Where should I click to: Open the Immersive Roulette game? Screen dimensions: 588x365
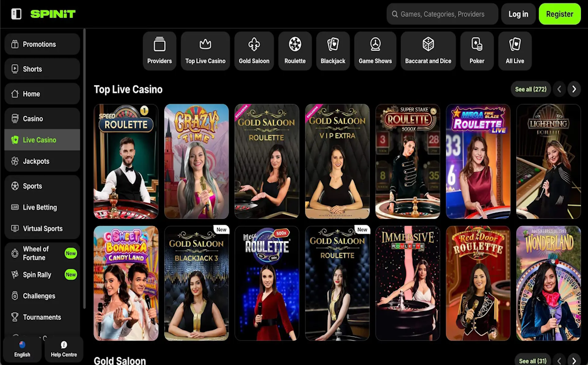click(408, 283)
